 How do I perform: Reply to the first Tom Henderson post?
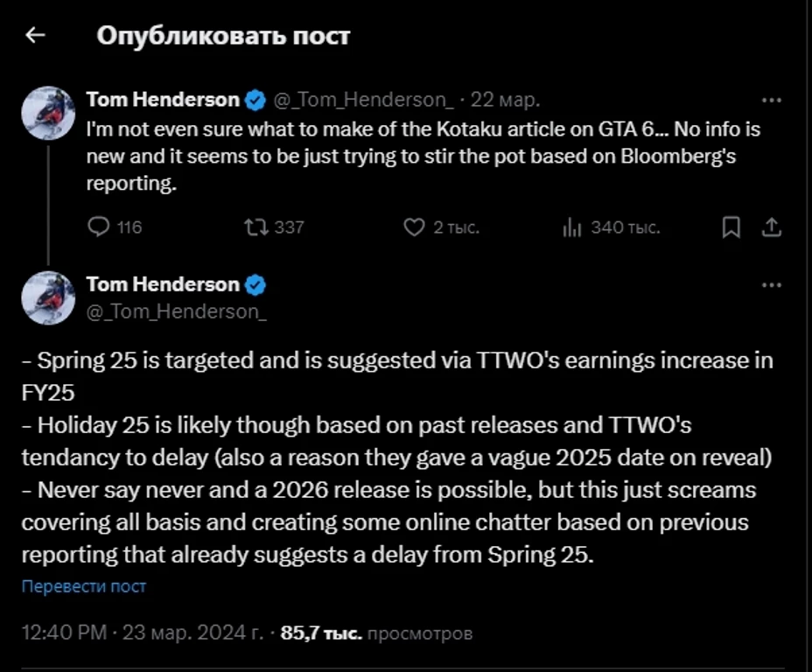pyautogui.click(x=97, y=227)
